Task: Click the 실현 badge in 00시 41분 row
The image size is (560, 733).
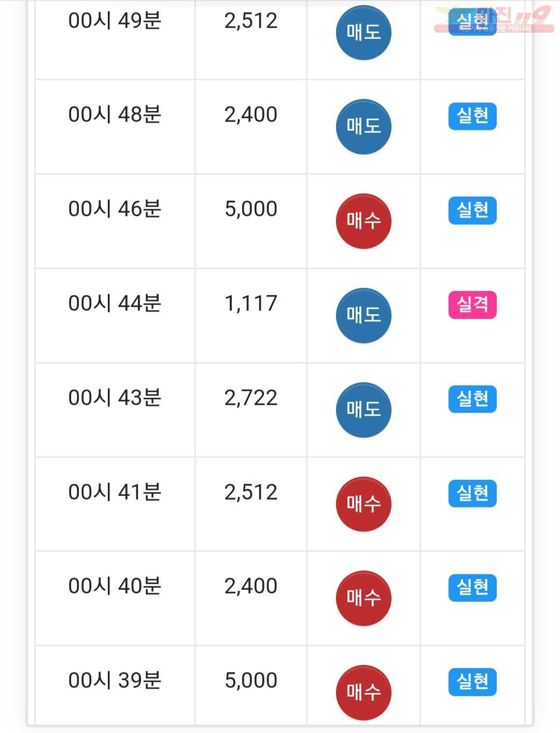Action: point(472,493)
